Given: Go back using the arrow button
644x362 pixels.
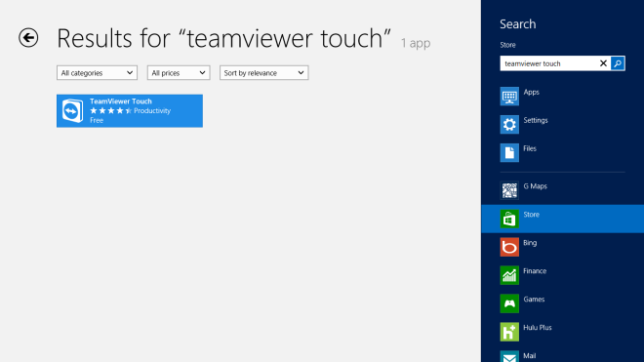Looking at the screenshot, I should coord(28,38).
